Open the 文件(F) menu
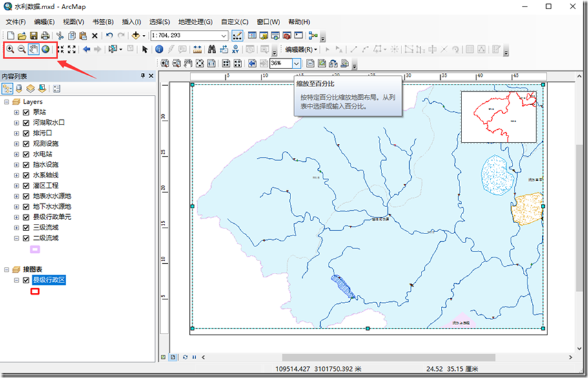The height and width of the screenshot is (378, 588). (x=15, y=22)
